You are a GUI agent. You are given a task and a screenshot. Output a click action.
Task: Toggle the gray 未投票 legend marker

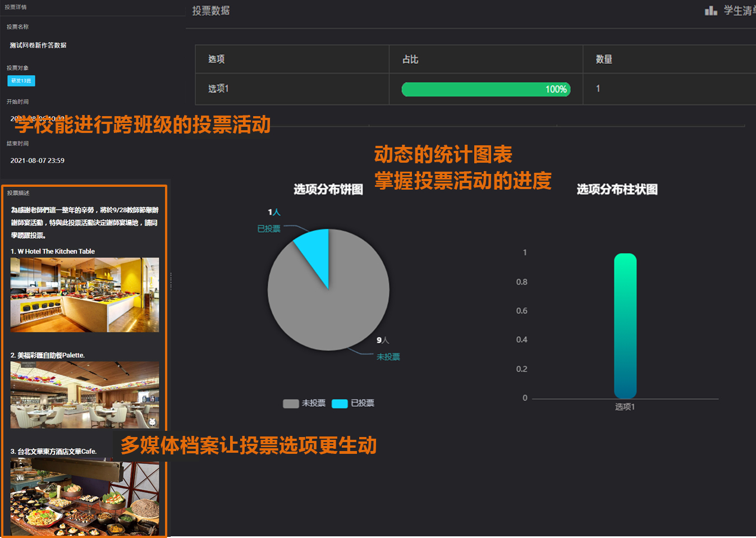point(291,403)
